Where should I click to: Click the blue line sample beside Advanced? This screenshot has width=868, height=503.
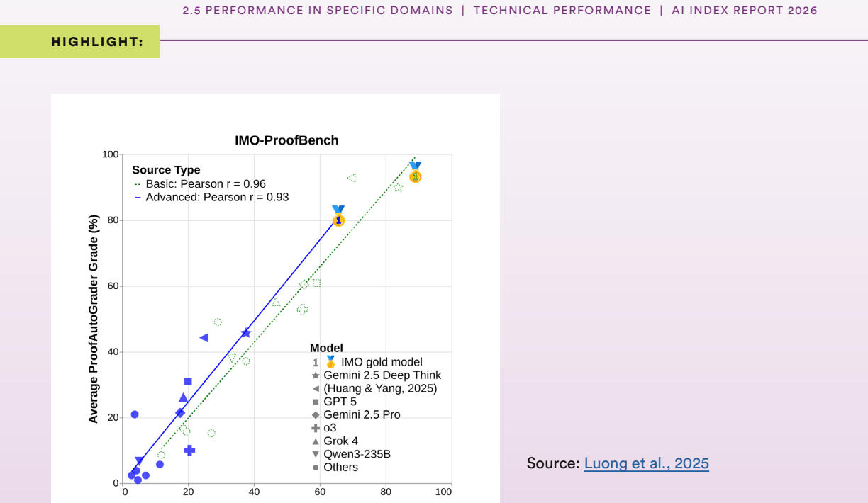tap(138, 198)
